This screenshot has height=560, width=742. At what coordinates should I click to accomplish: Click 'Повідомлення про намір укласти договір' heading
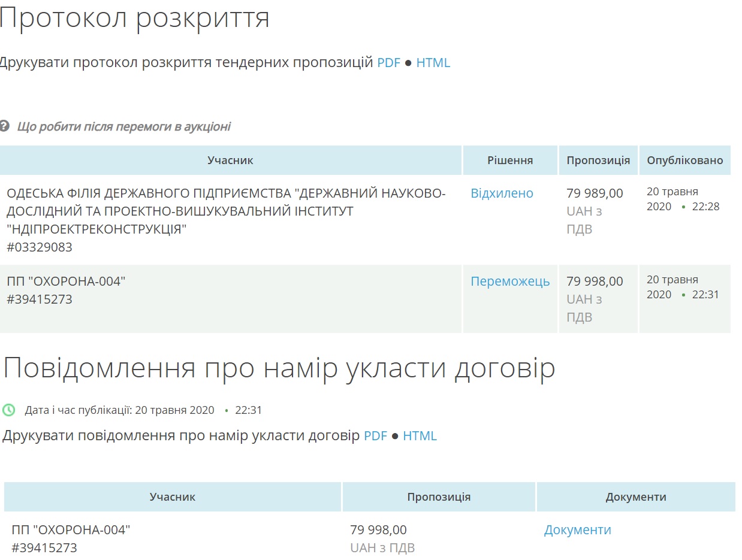(x=279, y=368)
